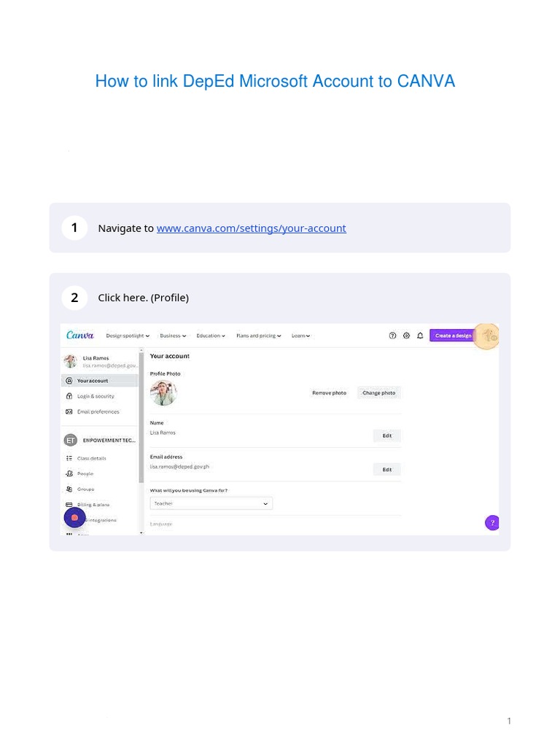Open the notifications bell

pyautogui.click(x=420, y=336)
